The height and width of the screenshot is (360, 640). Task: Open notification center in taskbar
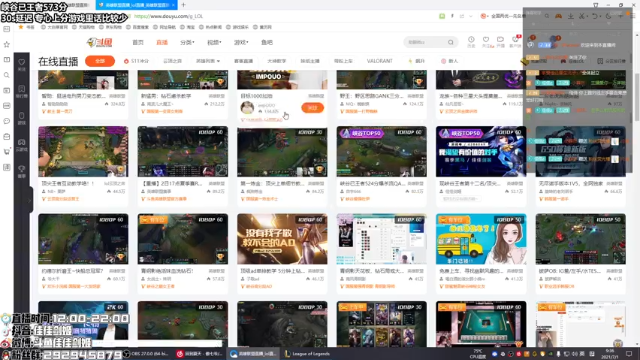pyautogui.click(x=629, y=354)
